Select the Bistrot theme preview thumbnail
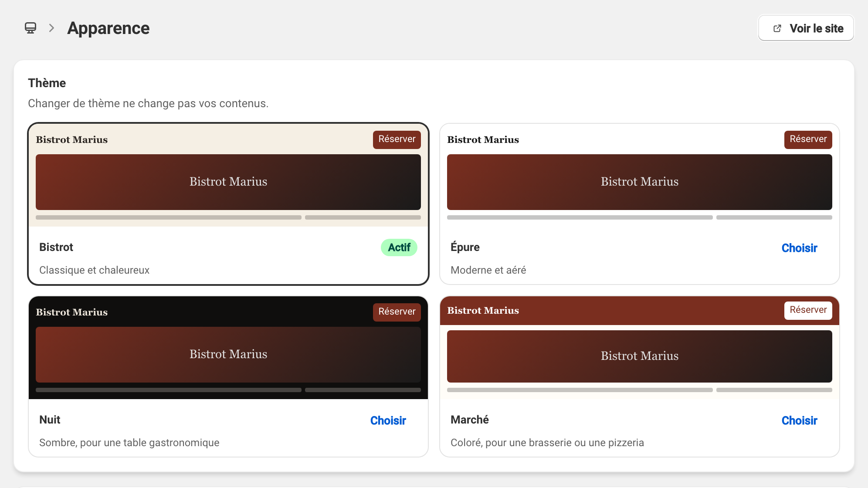 click(228, 175)
